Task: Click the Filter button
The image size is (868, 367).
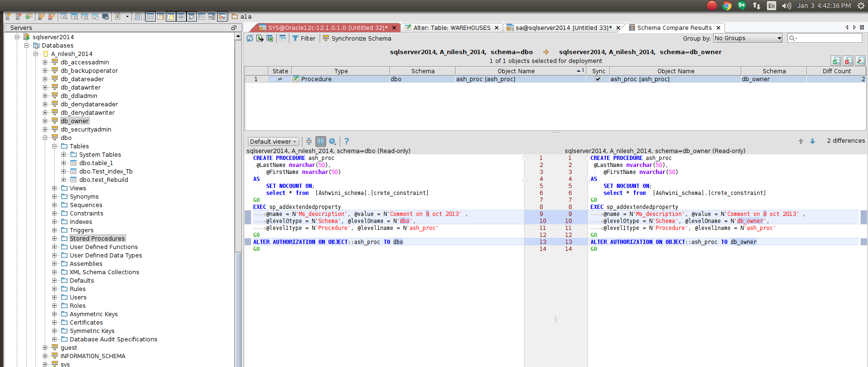Action: tap(304, 39)
